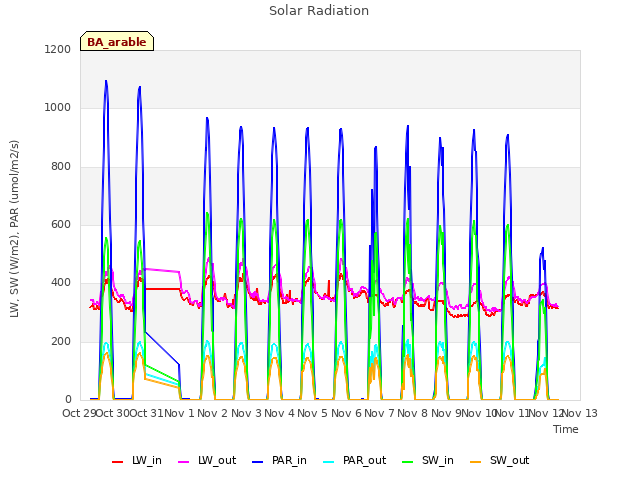Click the red LW_in legend swatch
This screenshot has width=640, height=480.
[x=118, y=462]
